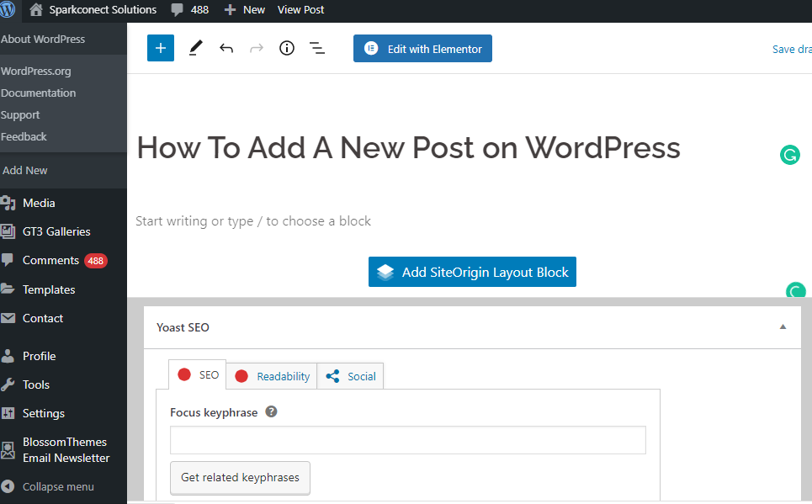Click the GT3 Galleries sidebar icon
812x504 pixels.
8,231
